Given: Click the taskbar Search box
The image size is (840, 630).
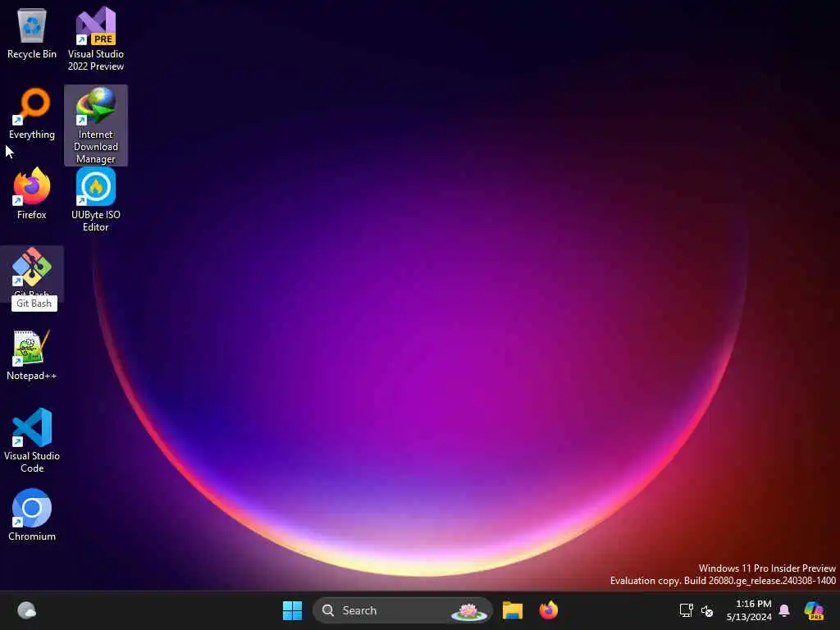Looking at the screenshot, I should point(402,610).
